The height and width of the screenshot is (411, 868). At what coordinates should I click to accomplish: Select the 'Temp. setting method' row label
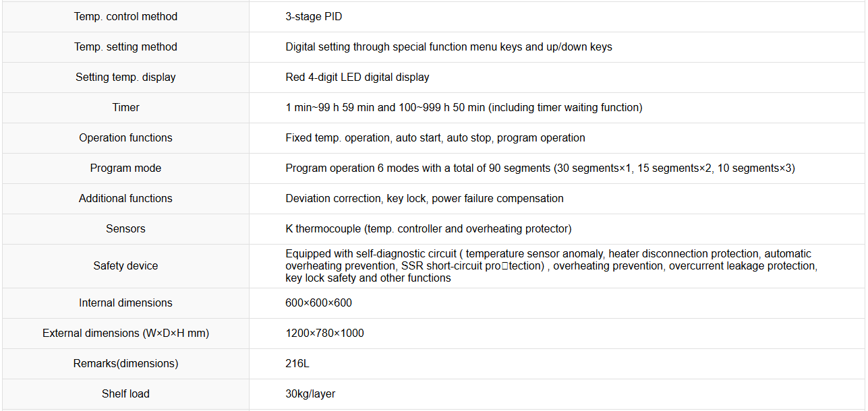tap(125, 46)
